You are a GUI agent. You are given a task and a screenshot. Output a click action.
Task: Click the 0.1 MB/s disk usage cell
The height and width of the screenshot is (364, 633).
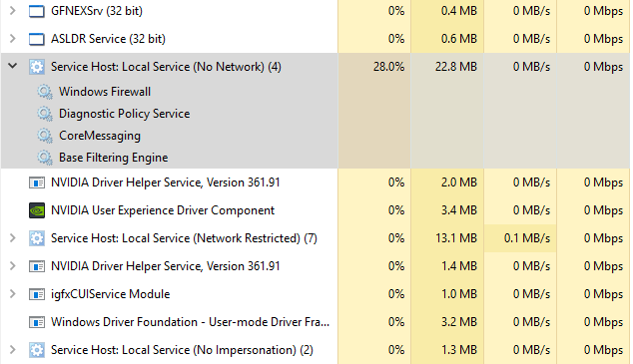[520, 238]
